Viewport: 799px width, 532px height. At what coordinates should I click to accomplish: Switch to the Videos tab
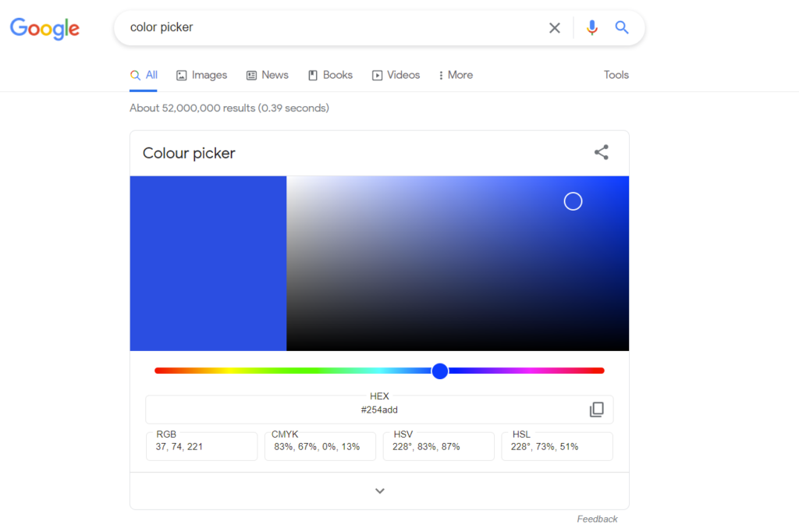pos(396,76)
